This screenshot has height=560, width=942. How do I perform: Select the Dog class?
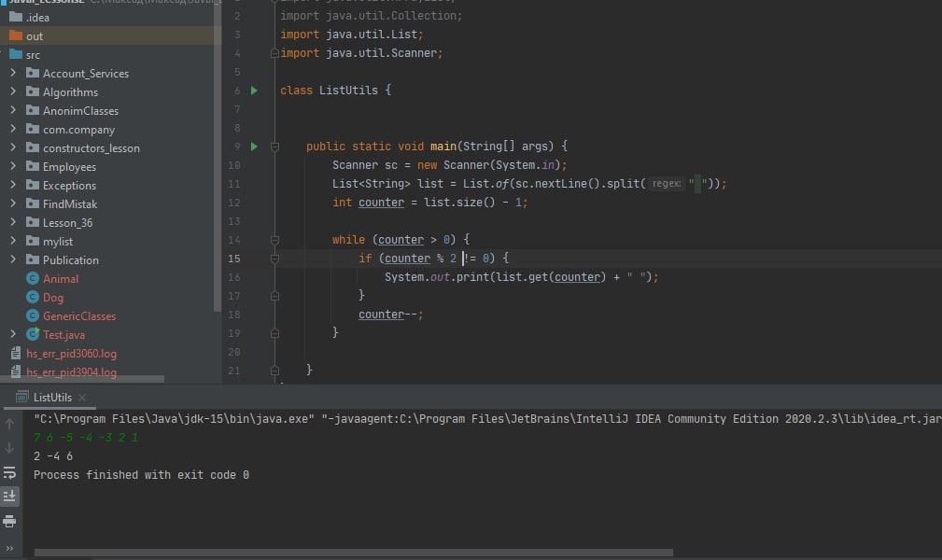coord(53,298)
